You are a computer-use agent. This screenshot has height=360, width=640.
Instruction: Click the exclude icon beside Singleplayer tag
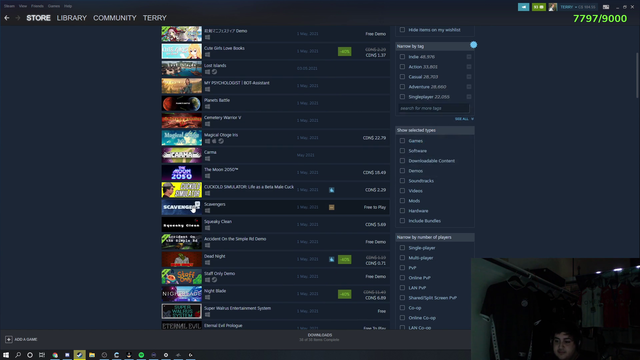click(469, 97)
